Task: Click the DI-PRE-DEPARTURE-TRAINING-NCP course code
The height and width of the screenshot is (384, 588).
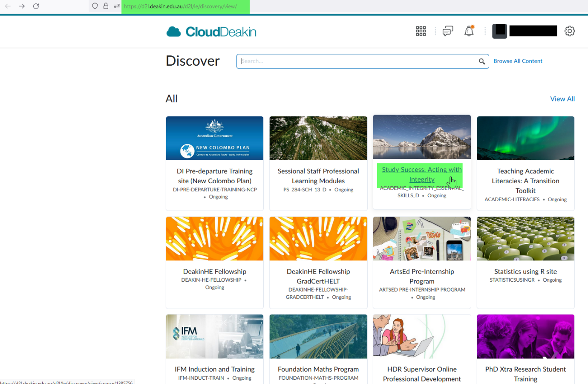Action: tap(215, 190)
